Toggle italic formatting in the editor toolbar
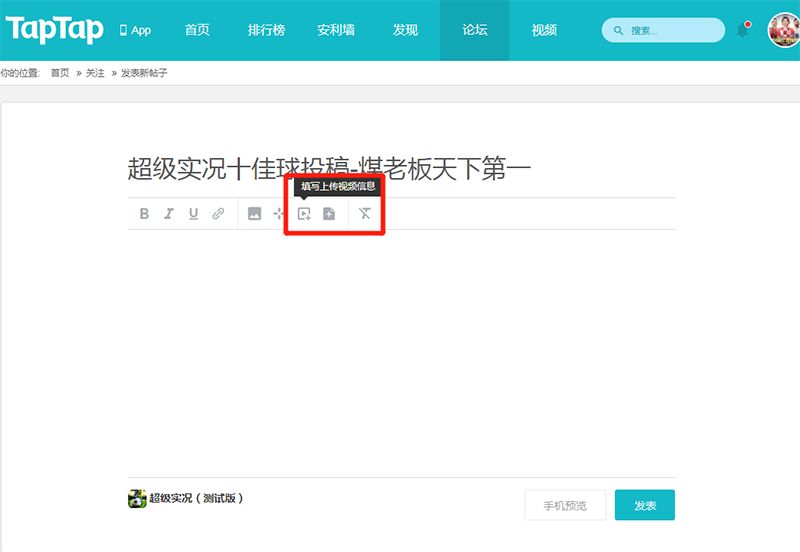The width and height of the screenshot is (800, 552). coord(169,213)
